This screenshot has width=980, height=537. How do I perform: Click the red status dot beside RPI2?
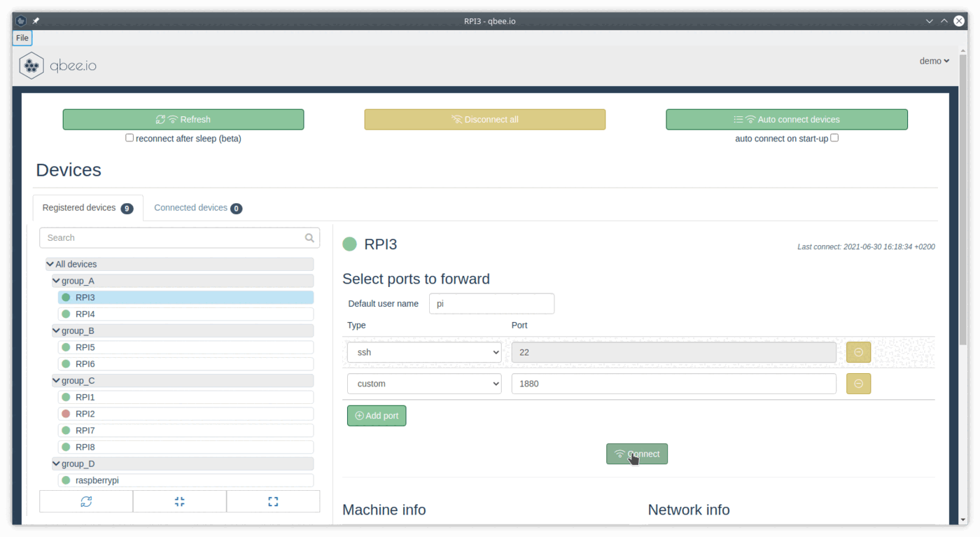tap(67, 414)
